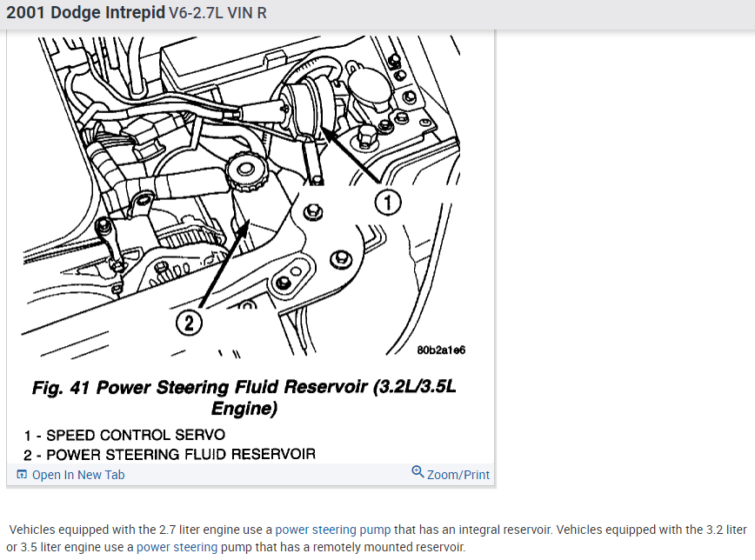The image size is (755, 560).
Task: Open In New Tab text link
Action: [78, 475]
